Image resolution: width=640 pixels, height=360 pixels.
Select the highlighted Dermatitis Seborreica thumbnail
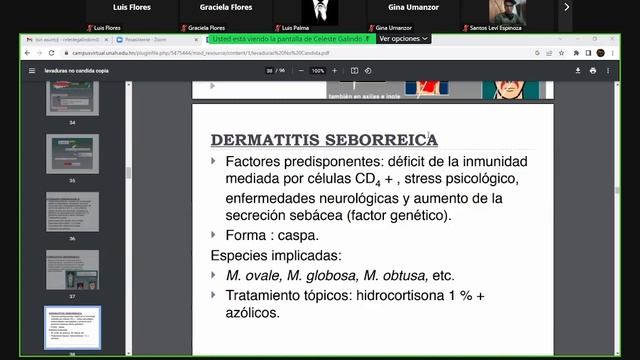(72, 328)
